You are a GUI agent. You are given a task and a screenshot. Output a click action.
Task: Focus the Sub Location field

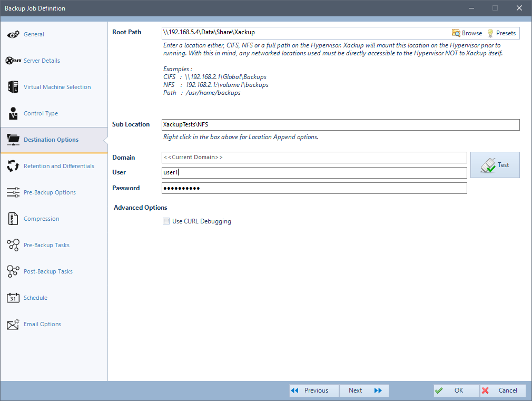(341, 124)
